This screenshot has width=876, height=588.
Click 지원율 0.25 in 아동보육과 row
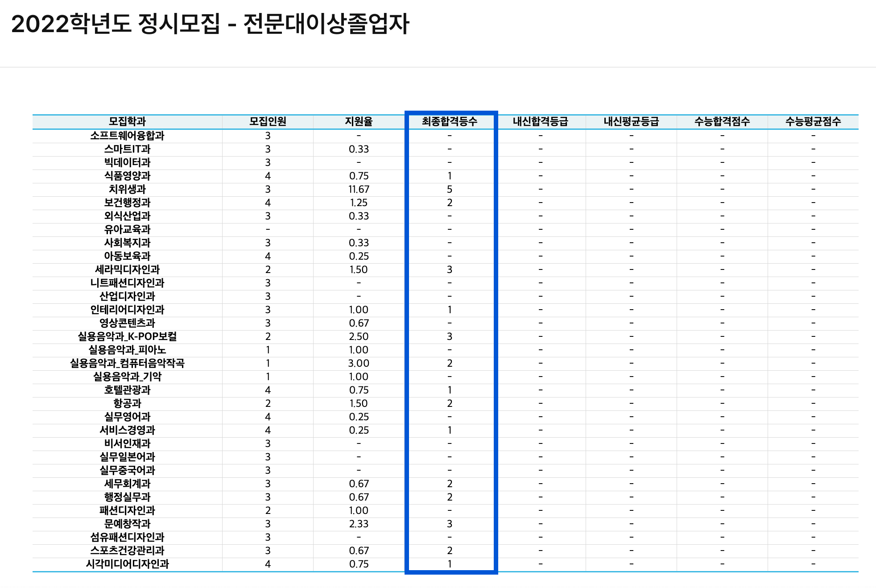[359, 256]
